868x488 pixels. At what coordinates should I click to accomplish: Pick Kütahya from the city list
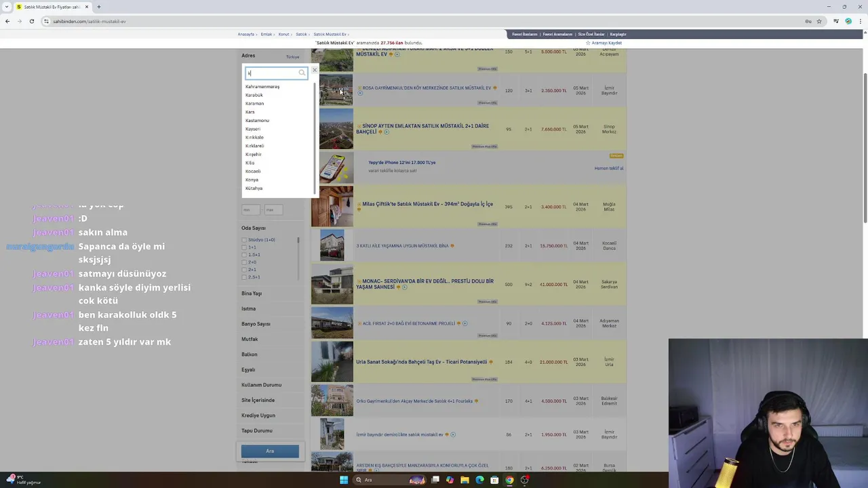coord(254,188)
